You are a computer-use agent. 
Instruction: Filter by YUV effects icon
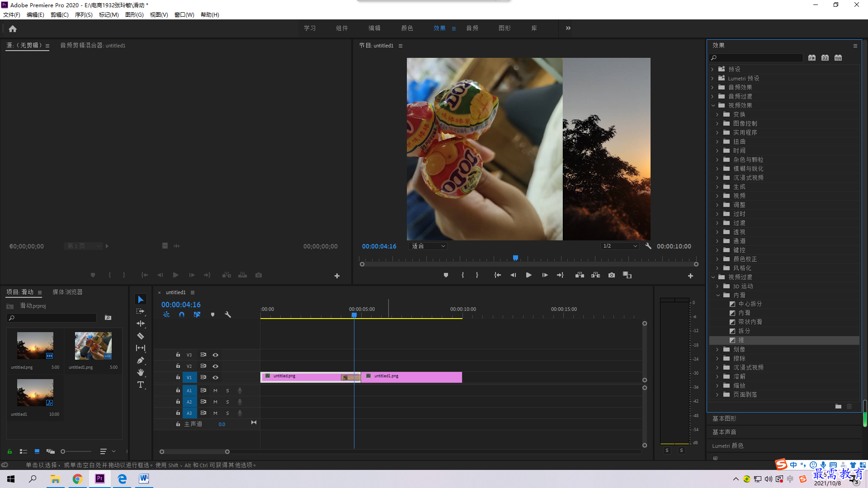(x=838, y=58)
